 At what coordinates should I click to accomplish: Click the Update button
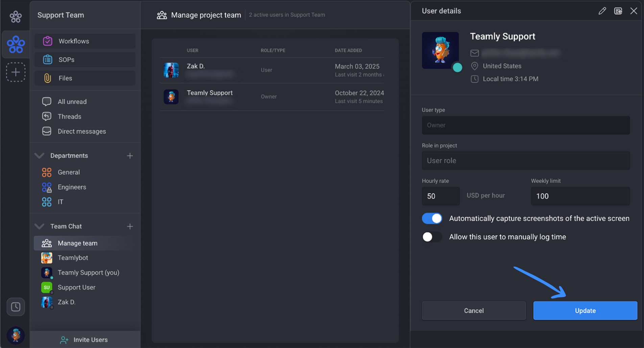(x=585, y=310)
